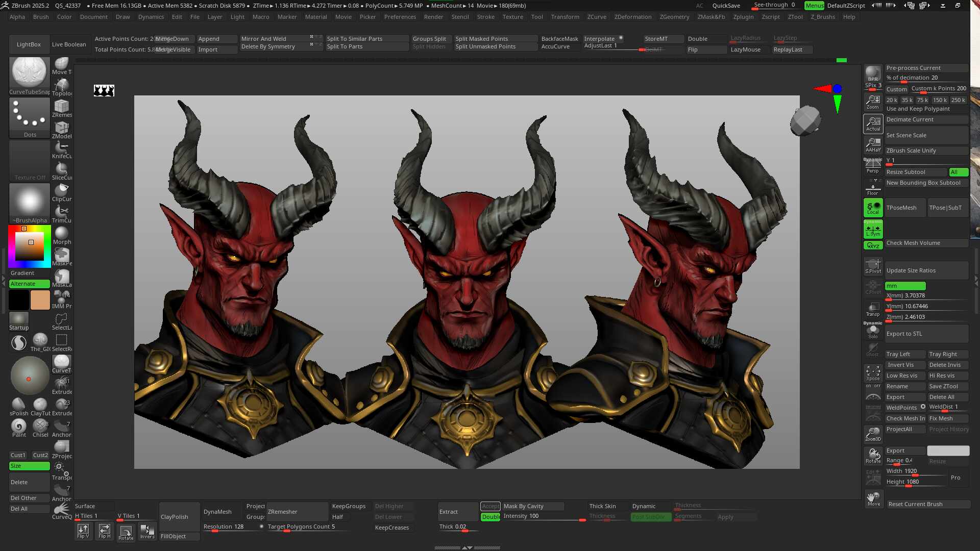Open the ZPlugin menu
This screenshot has width=980, height=551.
pyautogui.click(x=743, y=17)
